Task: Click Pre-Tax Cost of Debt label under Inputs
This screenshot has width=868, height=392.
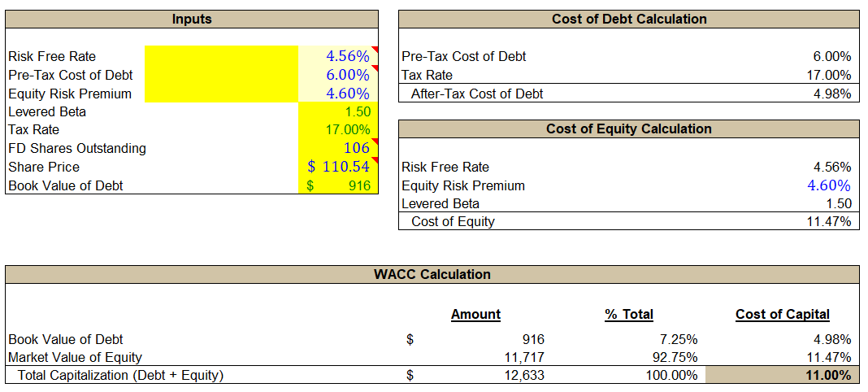Action: point(71,75)
